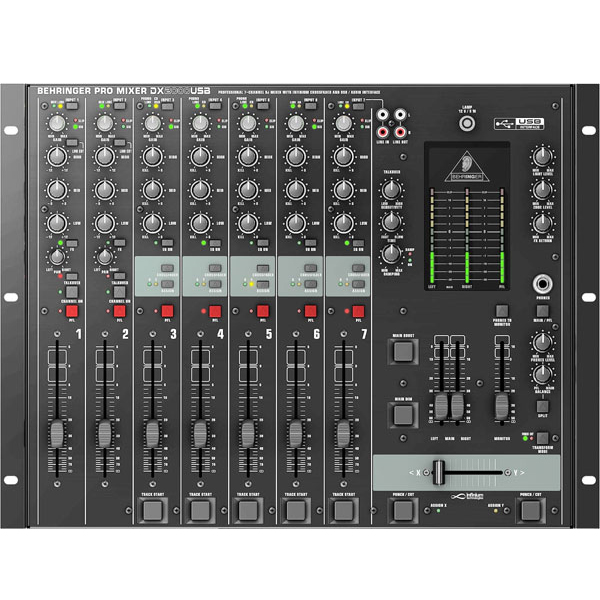Click the Track Start button under channel 3
The height and width of the screenshot is (600, 600).
(153, 510)
